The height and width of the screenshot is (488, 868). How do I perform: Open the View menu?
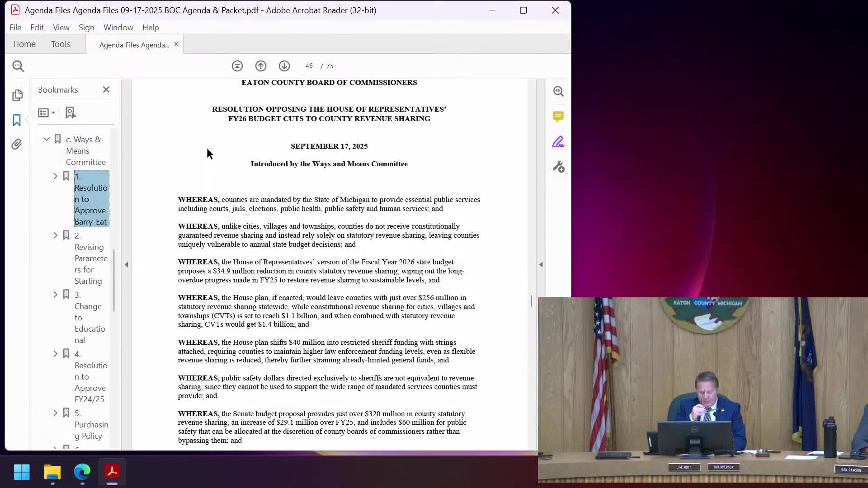pos(61,28)
